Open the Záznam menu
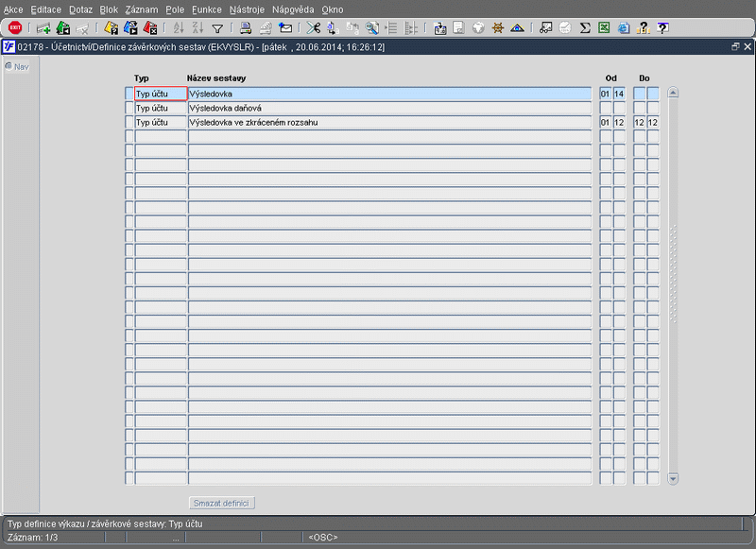The width and height of the screenshot is (756, 549). (x=142, y=9)
